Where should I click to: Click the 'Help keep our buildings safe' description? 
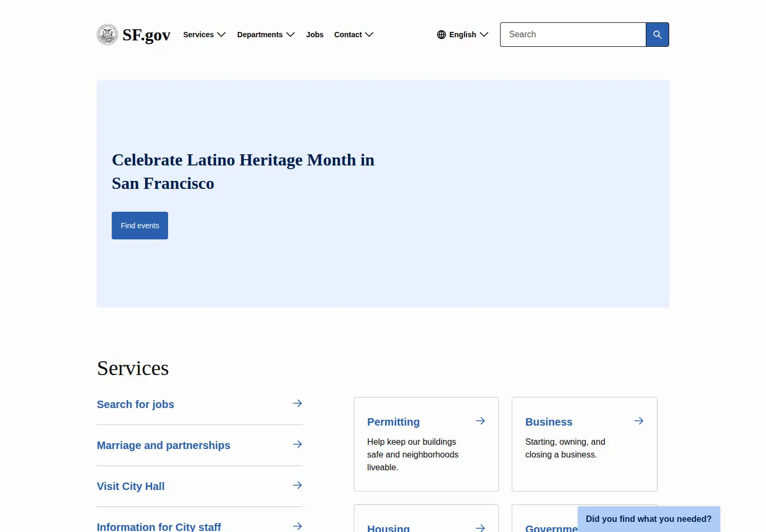[x=413, y=454]
